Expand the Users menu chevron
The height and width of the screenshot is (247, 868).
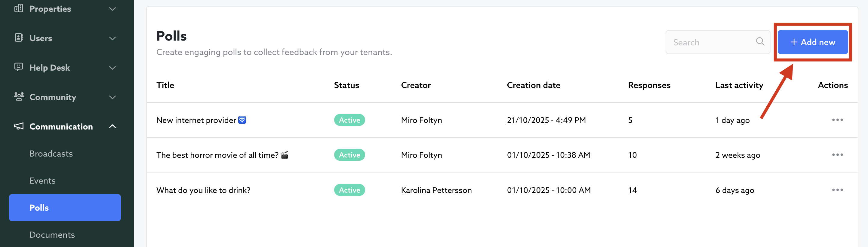(x=112, y=38)
